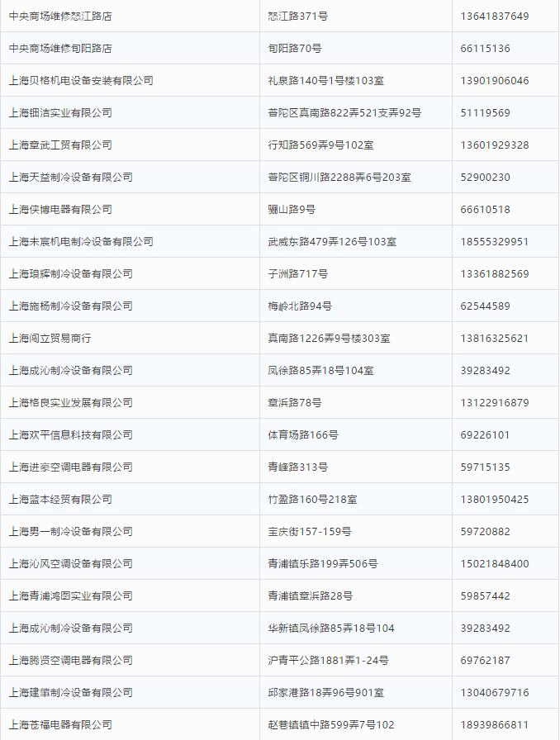Click phone number 18555329951
560x740 pixels.
point(495,241)
